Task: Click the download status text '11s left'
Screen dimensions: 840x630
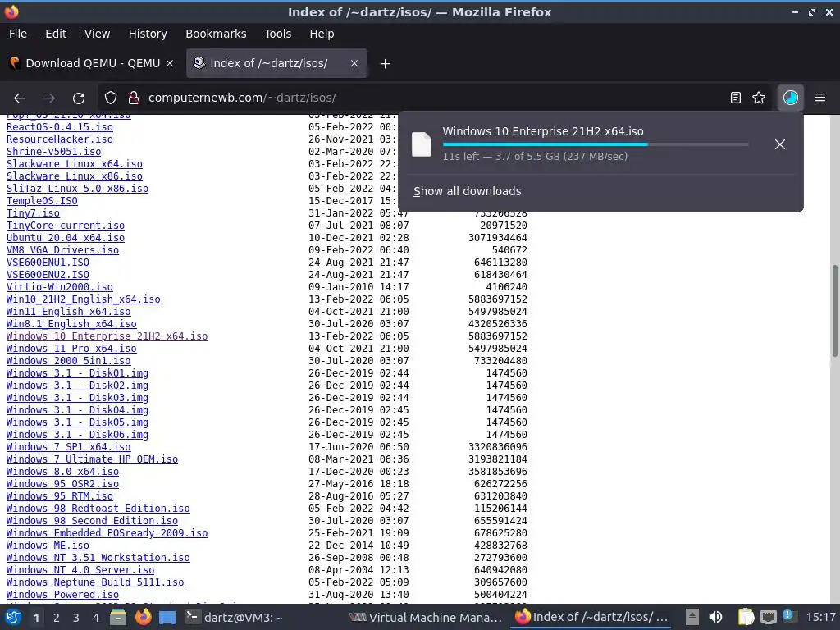Action: pos(461,157)
